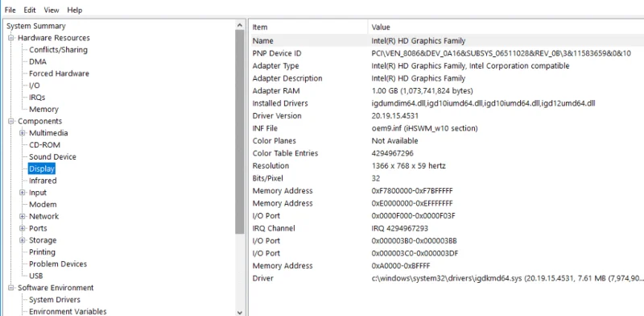Select the Name row

click(447, 41)
